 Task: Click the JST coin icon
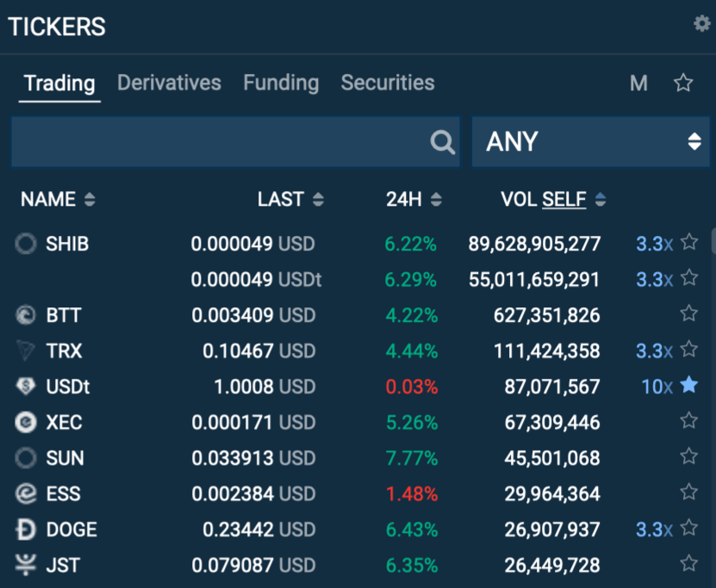click(x=26, y=565)
